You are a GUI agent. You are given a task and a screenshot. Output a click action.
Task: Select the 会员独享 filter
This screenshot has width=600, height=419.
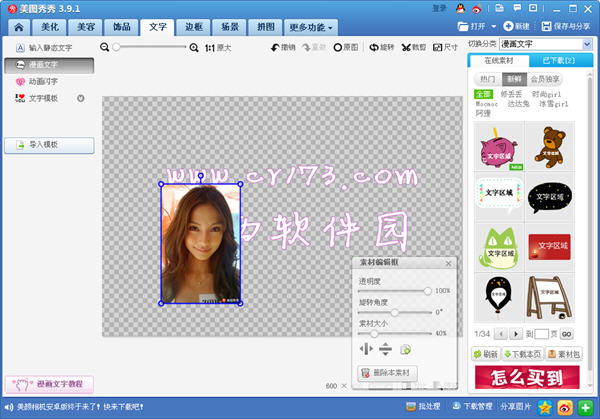point(545,79)
